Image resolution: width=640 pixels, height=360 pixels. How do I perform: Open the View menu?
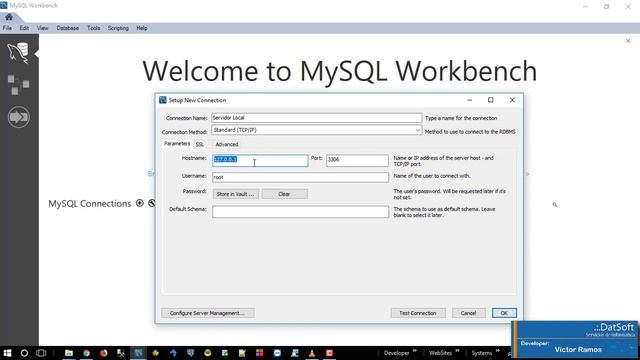coord(42,28)
